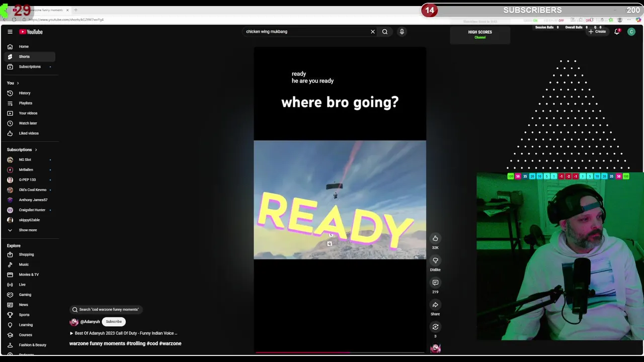
Task: Expand the Subscriptions section header
Action: (22, 149)
